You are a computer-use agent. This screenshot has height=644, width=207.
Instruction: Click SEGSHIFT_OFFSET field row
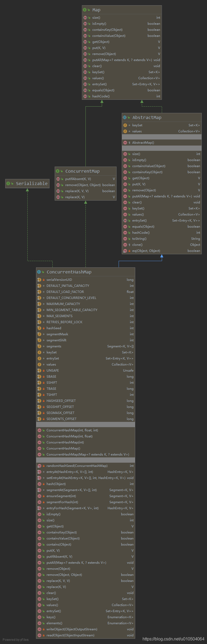[85, 407]
